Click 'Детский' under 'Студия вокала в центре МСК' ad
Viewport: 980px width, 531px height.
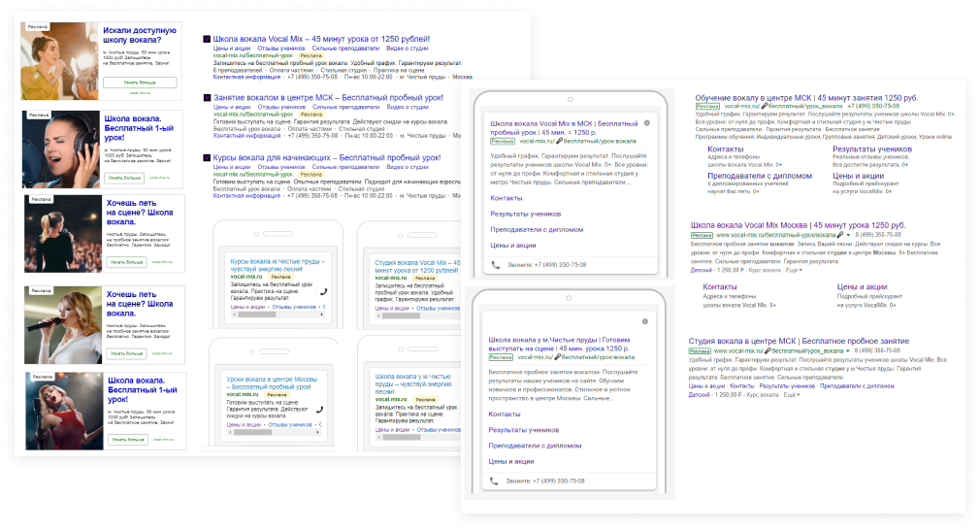pyautogui.click(x=699, y=395)
